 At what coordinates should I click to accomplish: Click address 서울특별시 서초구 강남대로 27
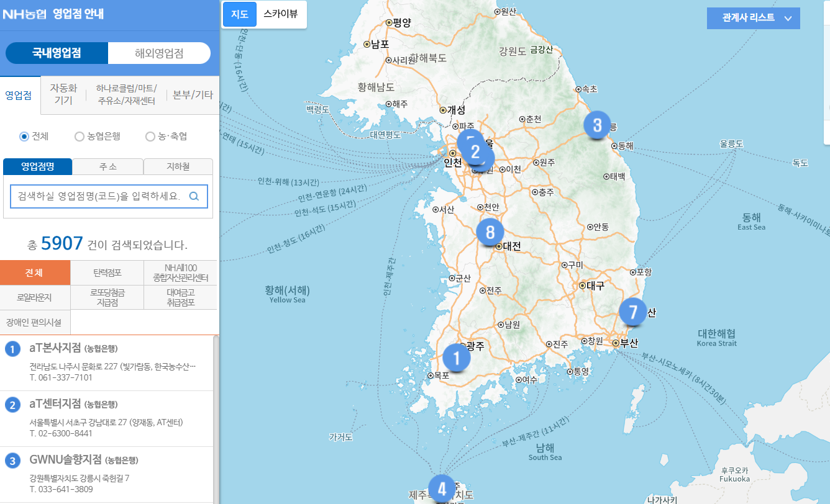pos(106,422)
